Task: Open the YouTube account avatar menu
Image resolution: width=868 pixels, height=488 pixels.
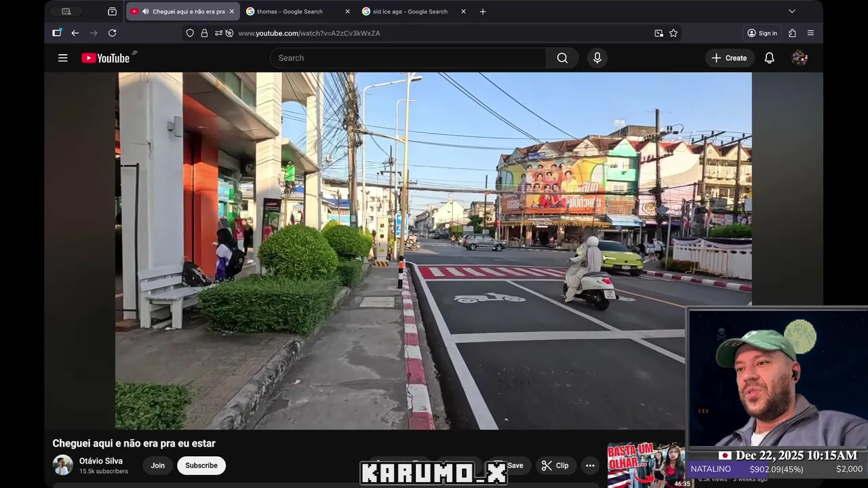Action: (800, 58)
